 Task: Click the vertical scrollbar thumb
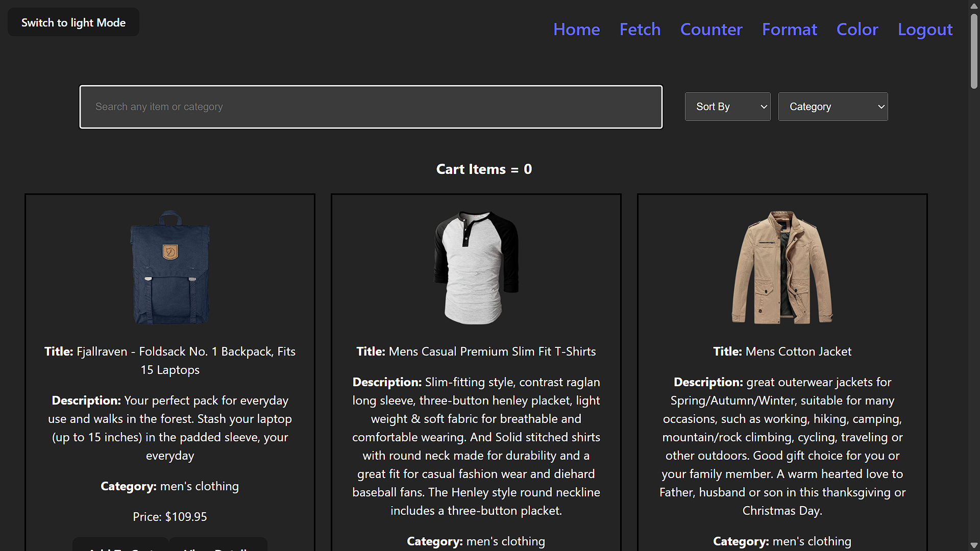[x=974, y=51]
